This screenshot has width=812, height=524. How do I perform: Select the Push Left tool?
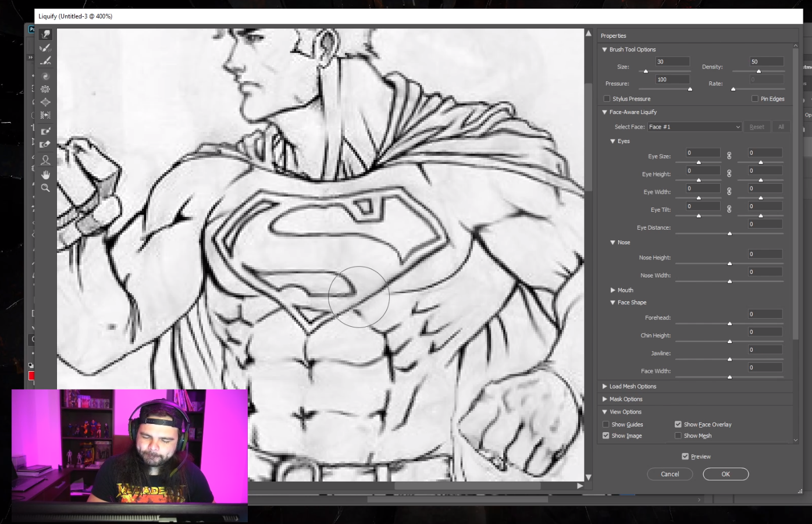tap(45, 115)
